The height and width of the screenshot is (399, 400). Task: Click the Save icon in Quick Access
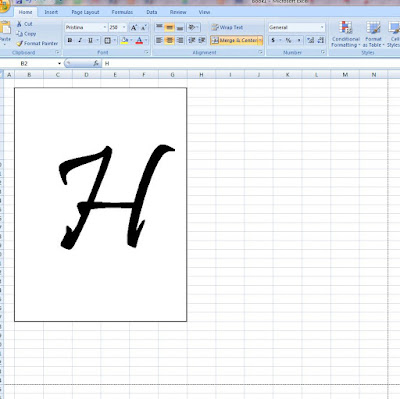point(19,2)
